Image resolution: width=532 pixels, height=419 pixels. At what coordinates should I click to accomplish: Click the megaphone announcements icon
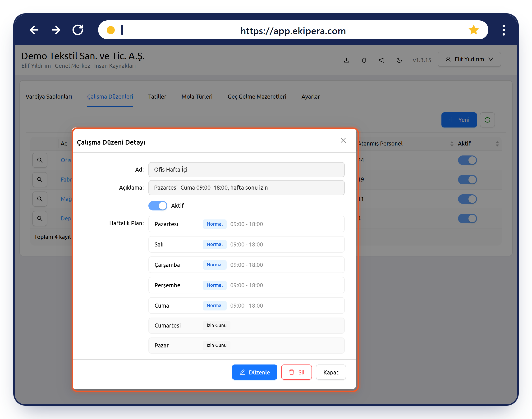coord(382,60)
